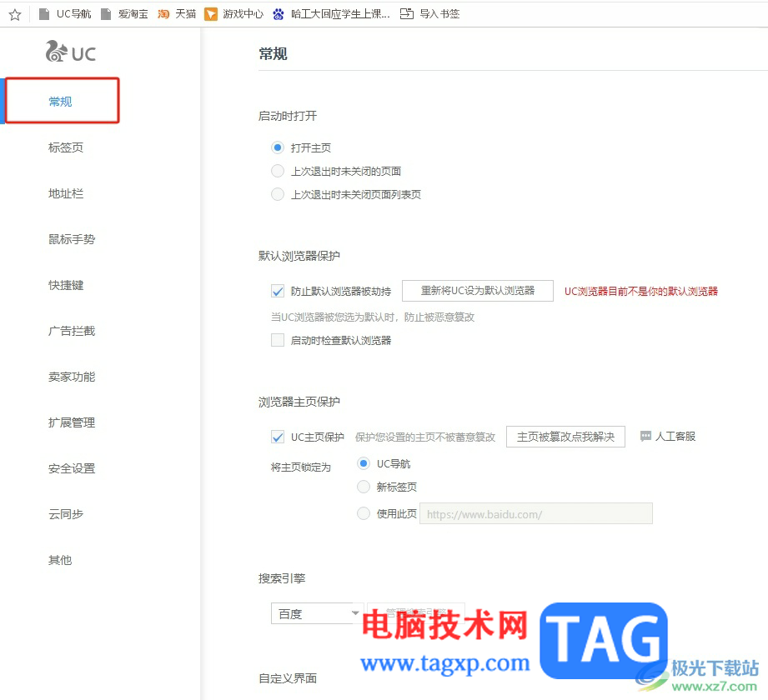The width and height of the screenshot is (768, 700).
Task: Open the 标签页 settings section
Action: 66,147
